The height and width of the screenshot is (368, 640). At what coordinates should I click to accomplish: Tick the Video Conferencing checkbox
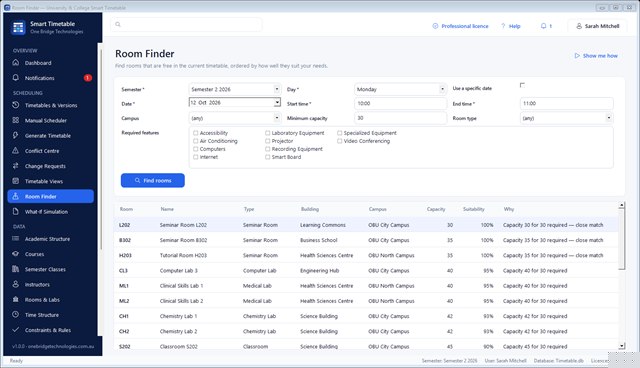point(339,141)
